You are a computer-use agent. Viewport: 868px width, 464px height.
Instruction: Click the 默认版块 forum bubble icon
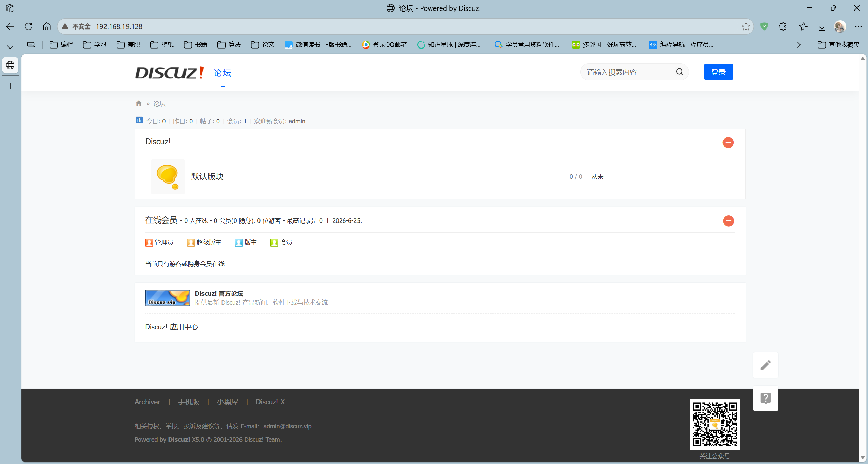pyautogui.click(x=168, y=177)
